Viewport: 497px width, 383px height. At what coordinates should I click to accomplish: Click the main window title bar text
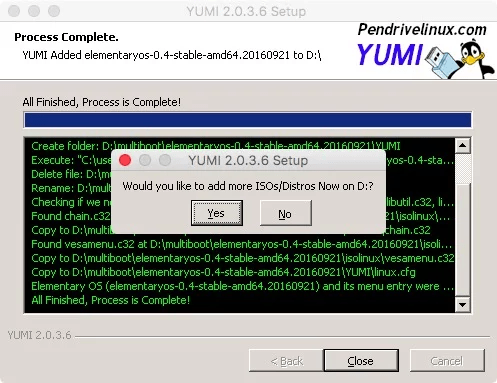tap(246, 11)
